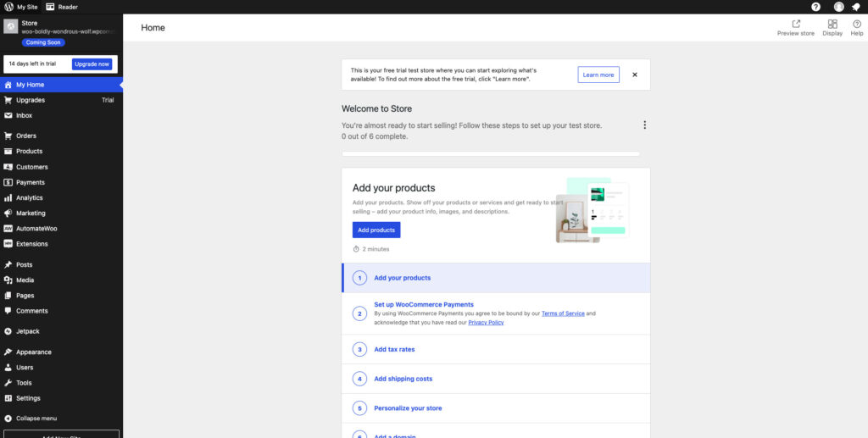Click the 2 minutes time estimate

[371, 249]
